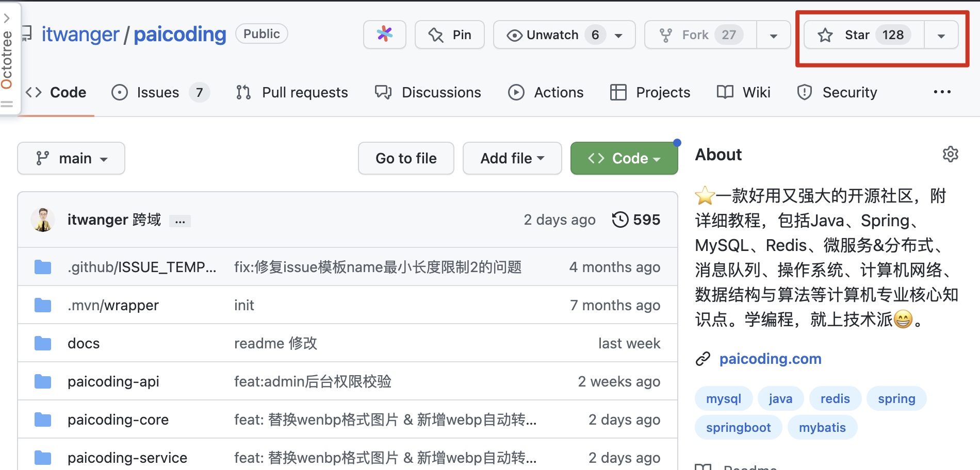Open the itwanger owner profile link
Screen dimensions: 980x470
[x=80, y=35]
